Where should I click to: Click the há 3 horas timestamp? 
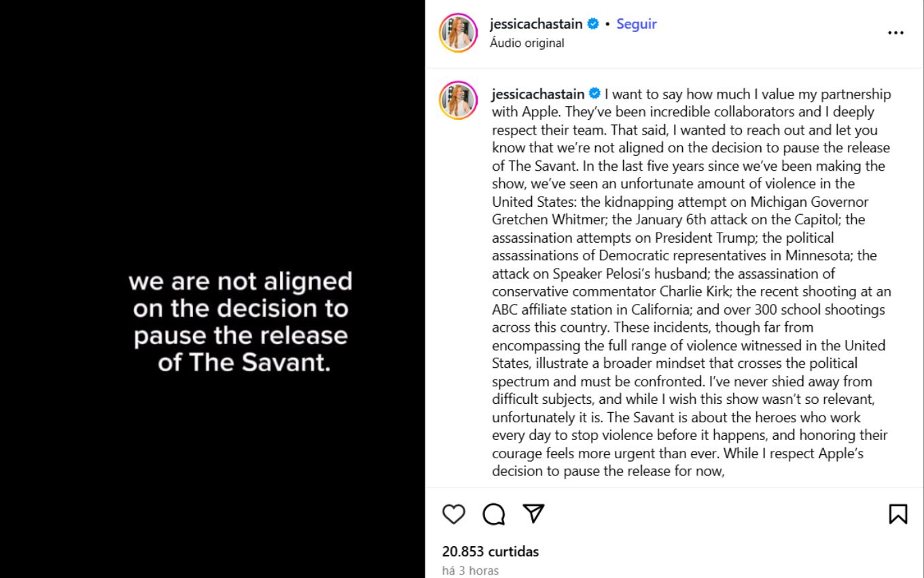470,571
